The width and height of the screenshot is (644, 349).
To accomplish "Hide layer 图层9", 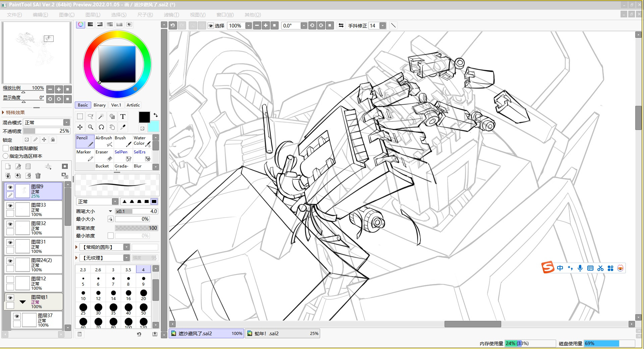I will click(10, 187).
